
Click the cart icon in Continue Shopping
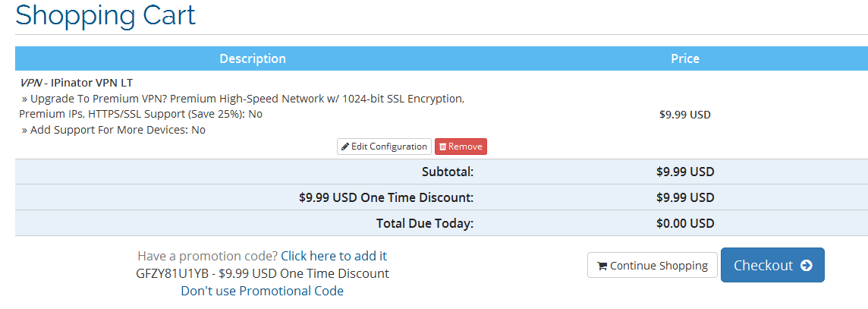tap(602, 266)
